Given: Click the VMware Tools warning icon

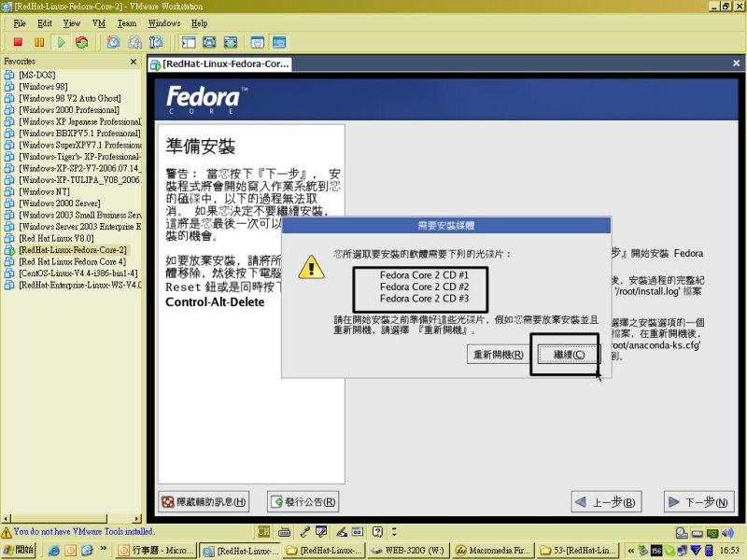Looking at the screenshot, I should coord(7,532).
